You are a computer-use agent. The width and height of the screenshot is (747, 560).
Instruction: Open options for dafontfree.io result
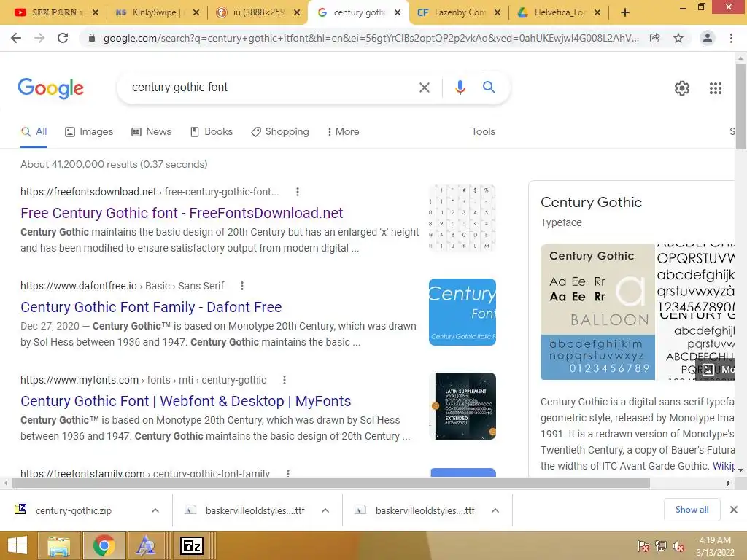242,286
